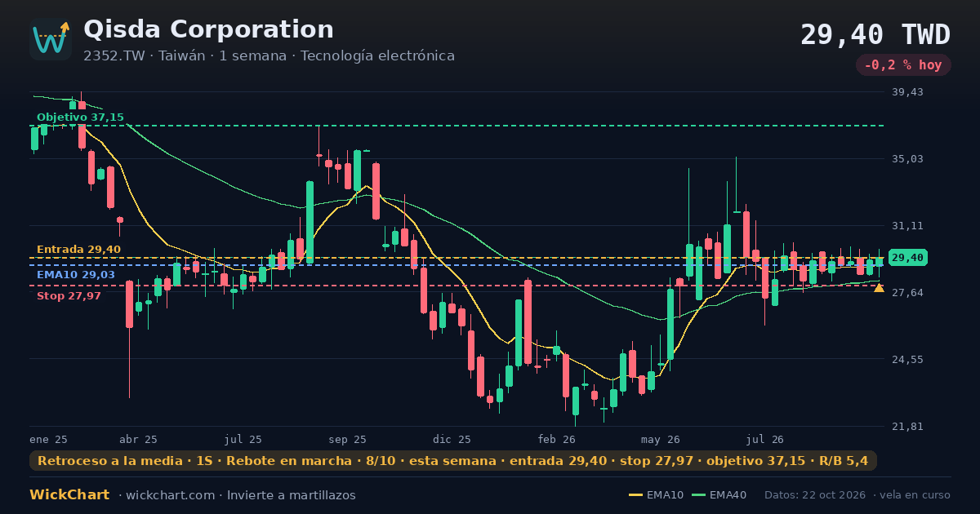Click the Retroceso a la media summary banner

[453, 461]
